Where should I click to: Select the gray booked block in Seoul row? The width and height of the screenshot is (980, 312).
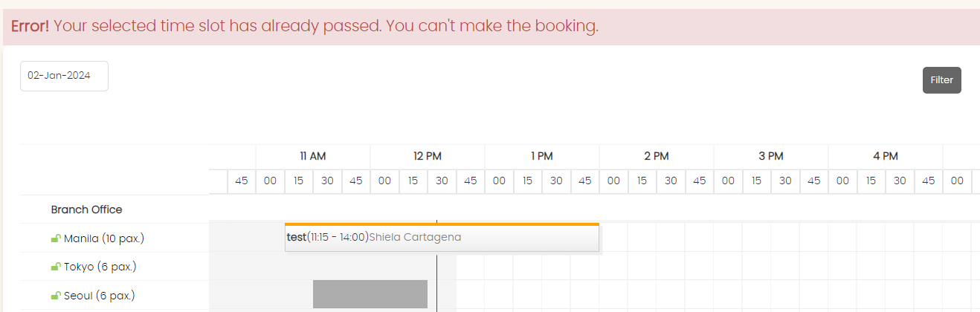[x=370, y=294]
